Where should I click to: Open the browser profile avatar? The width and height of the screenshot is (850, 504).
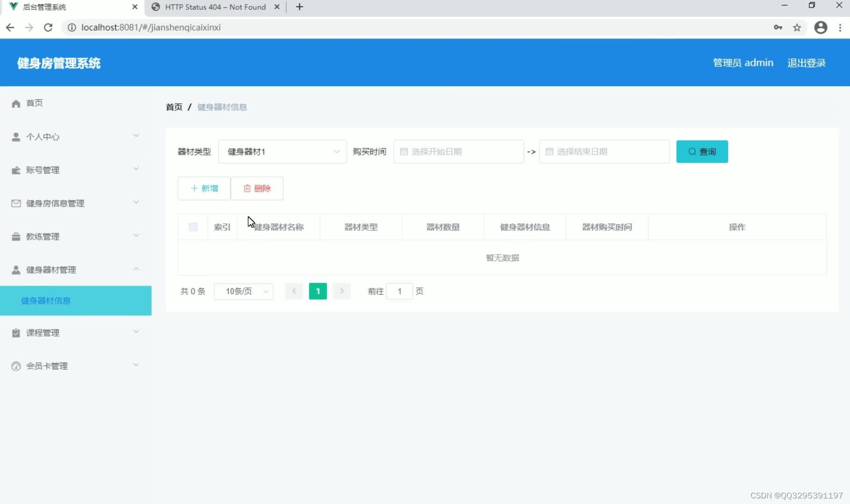[821, 28]
